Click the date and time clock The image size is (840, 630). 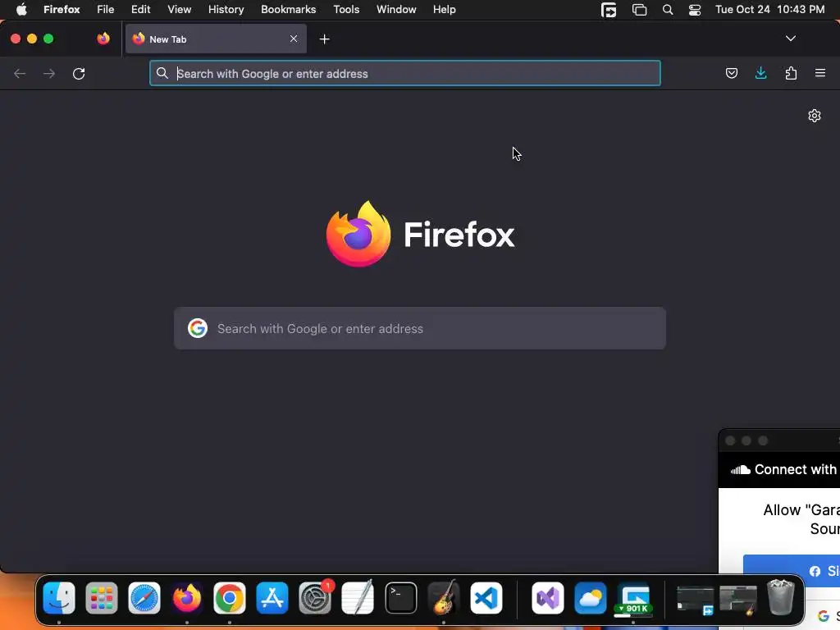(x=769, y=10)
